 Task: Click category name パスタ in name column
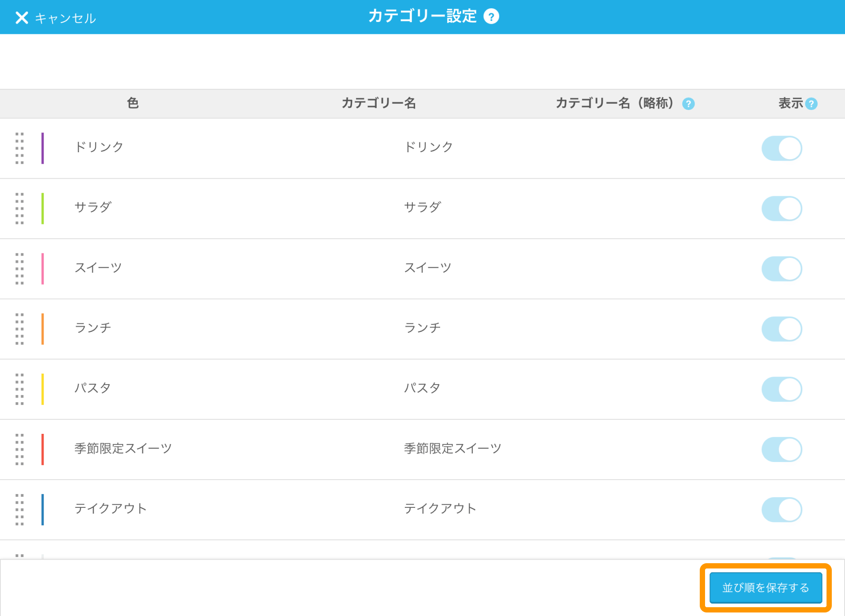92,388
